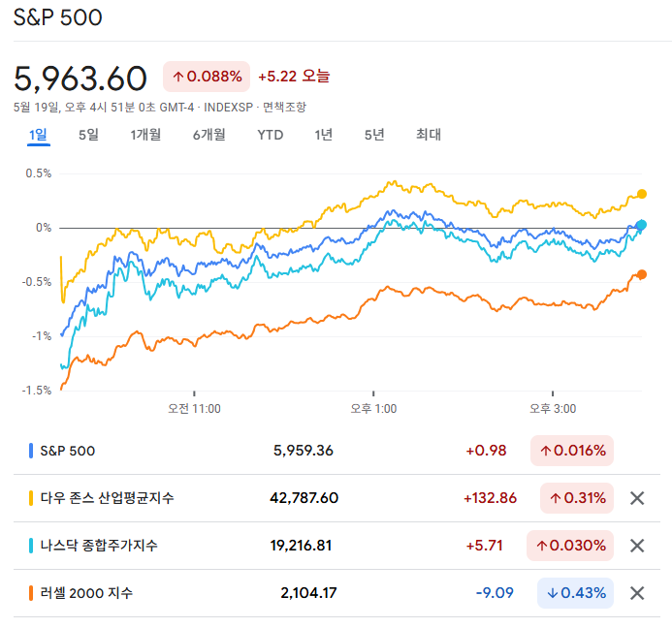Click the 0.5% y-axis label
Screen dimensions: 672x628
click(39, 173)
